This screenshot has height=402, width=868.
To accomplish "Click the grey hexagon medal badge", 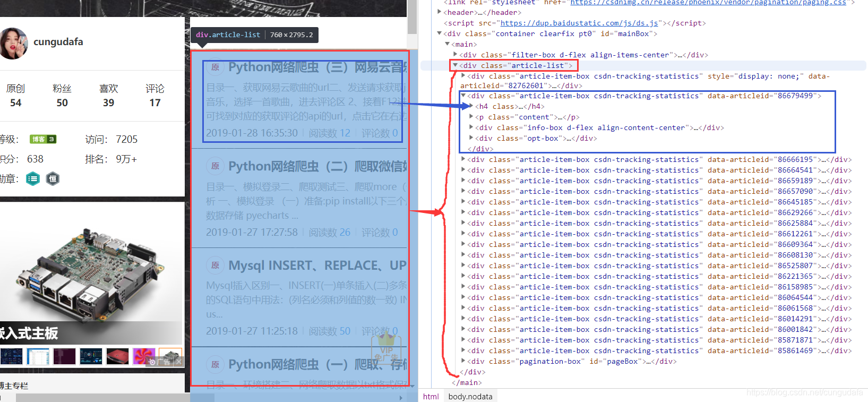I will pyautogui.click(x=53, y=179).
